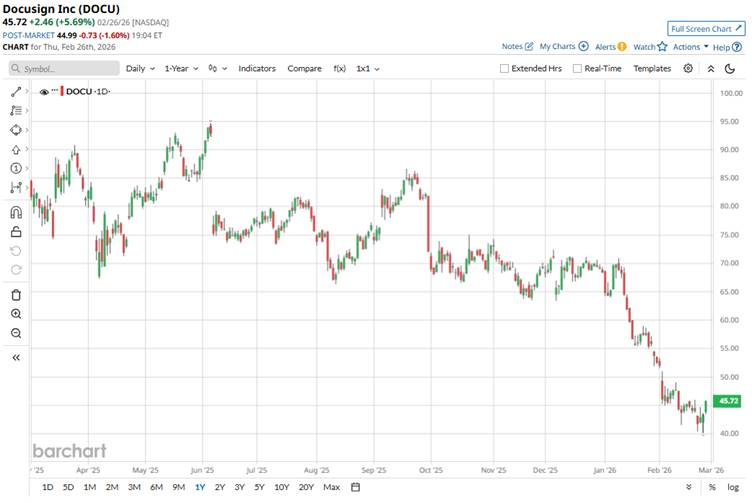Viewport: 752px width, 503px height.
Task: Open the numbered annotation tool
Action: (x=16, y=168)
